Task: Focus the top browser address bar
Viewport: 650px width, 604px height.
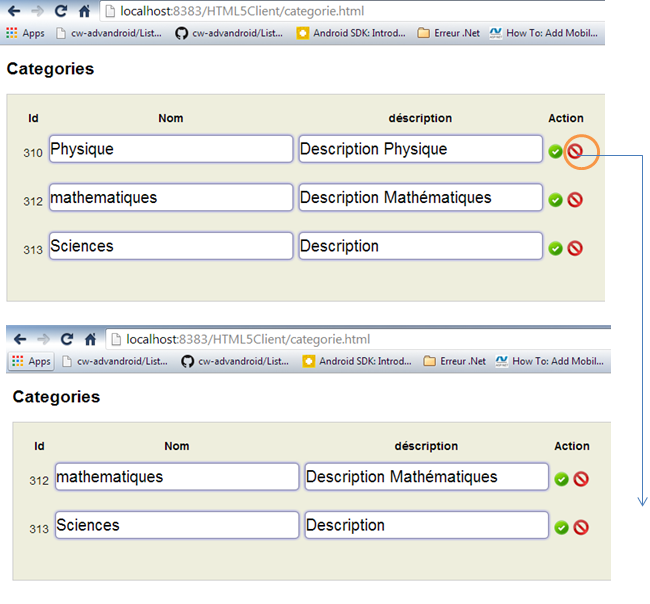Action: [x=352, y=11]
